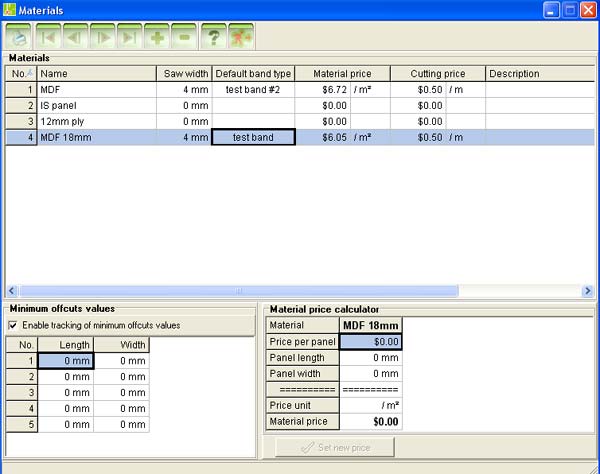This screenshot has width=600, height=474.
Task: Click the $6.72 material price cell
Action: (x=322, y=90)
